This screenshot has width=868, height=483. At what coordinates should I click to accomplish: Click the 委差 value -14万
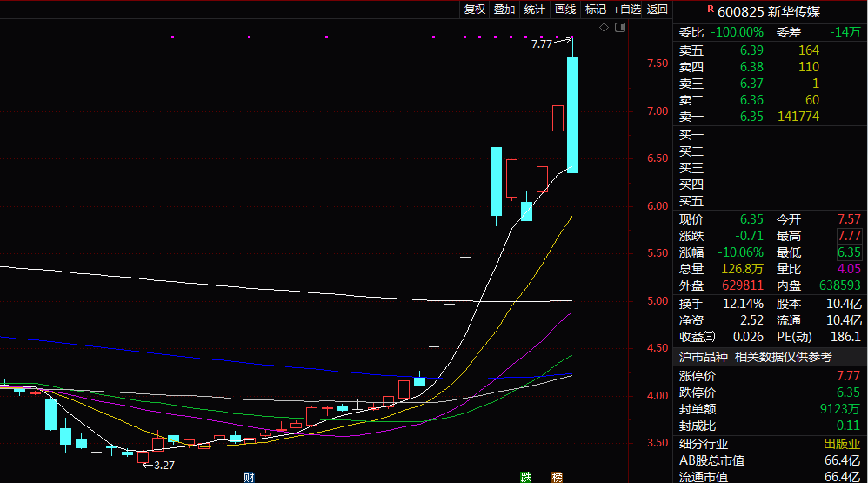845,32
